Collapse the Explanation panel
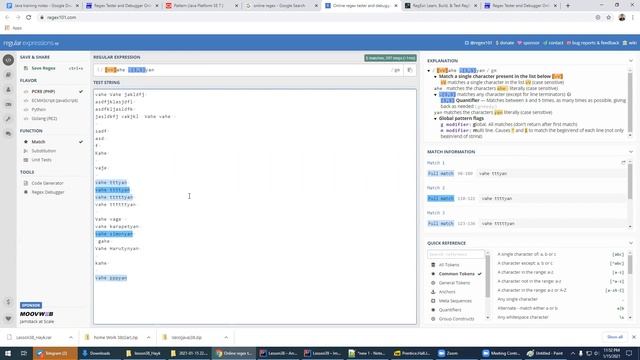This screenshot has width=640, height=360. (631, 61)
